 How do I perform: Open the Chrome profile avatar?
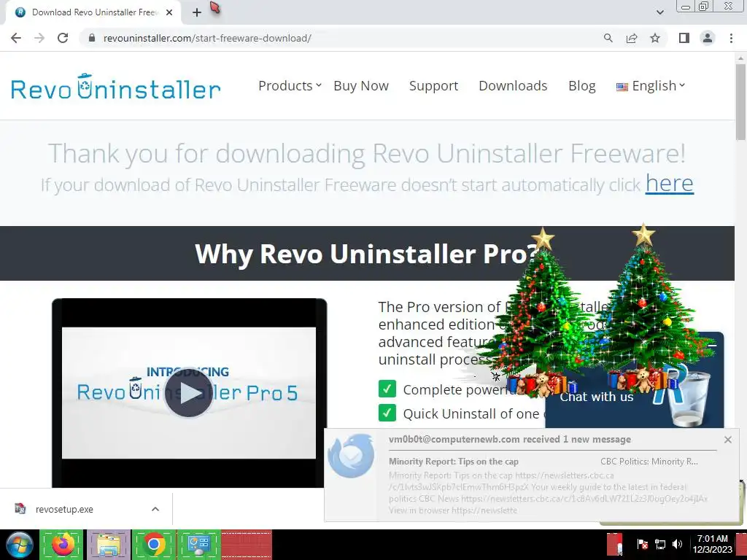[x=708, y=38]
